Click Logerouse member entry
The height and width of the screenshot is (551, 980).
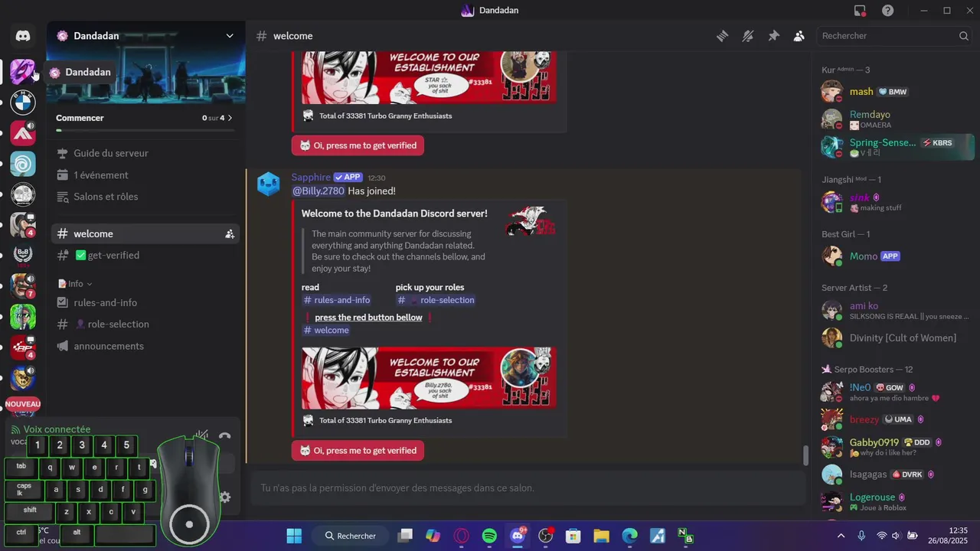click(896, 502)
